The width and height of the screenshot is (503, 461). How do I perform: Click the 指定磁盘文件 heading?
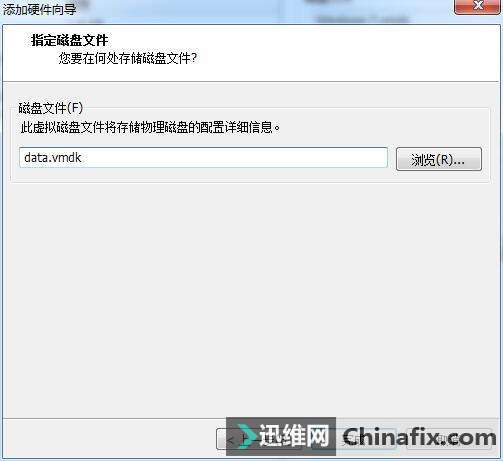tap(69, 40)
